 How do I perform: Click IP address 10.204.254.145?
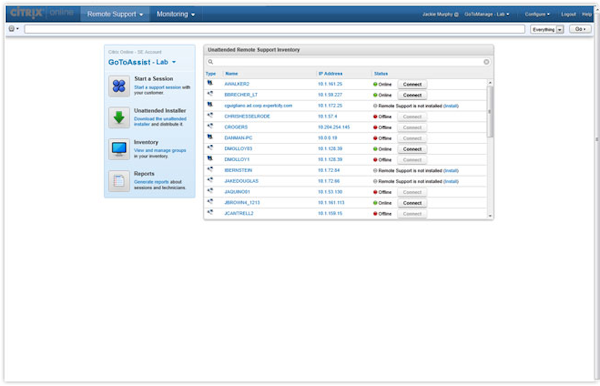pos(334,127)
